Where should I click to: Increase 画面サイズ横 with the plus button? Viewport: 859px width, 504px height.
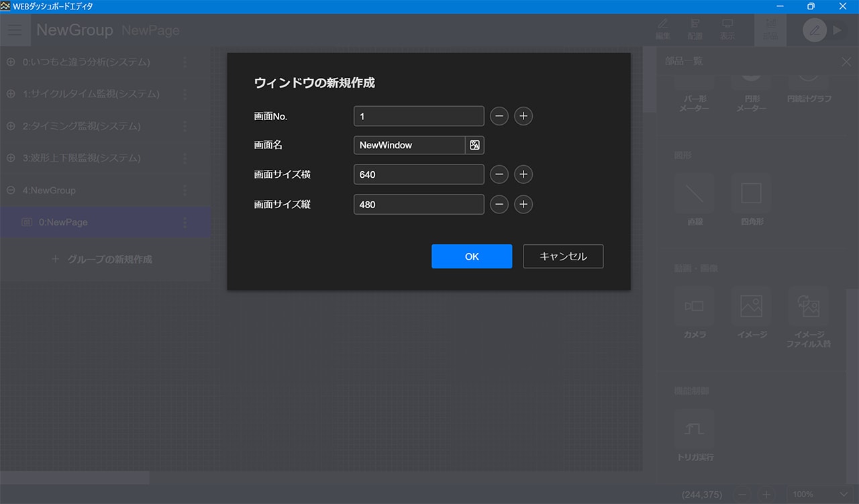coord(523,174)
